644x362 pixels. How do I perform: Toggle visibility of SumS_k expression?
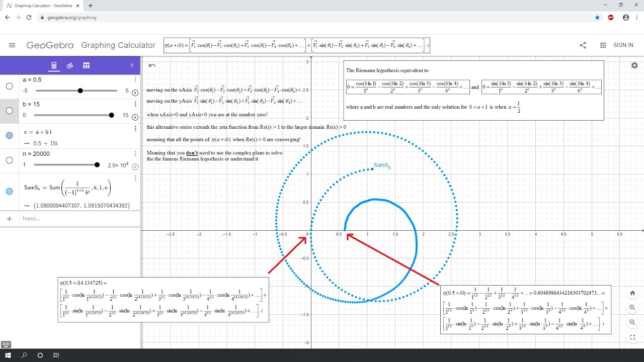[9, 192]
